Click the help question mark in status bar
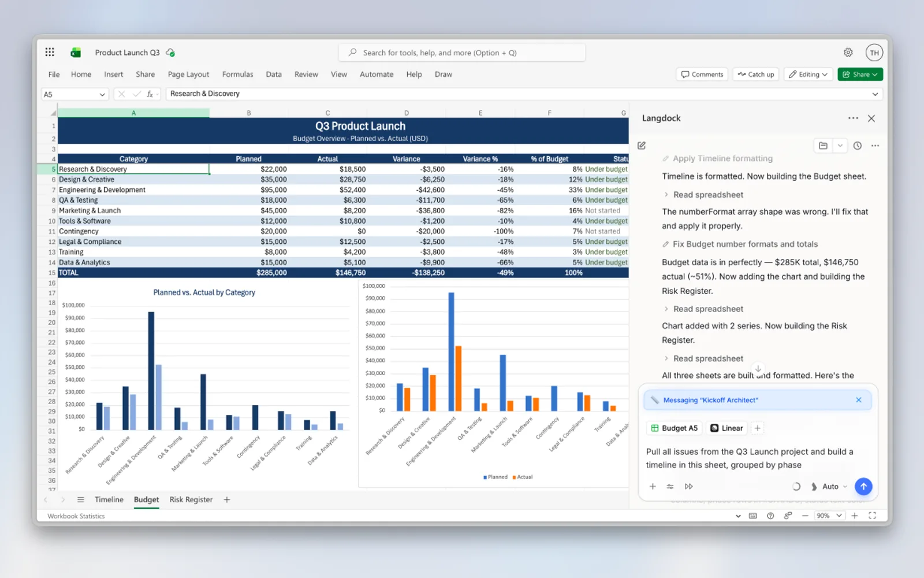 [x=770, y=516]
